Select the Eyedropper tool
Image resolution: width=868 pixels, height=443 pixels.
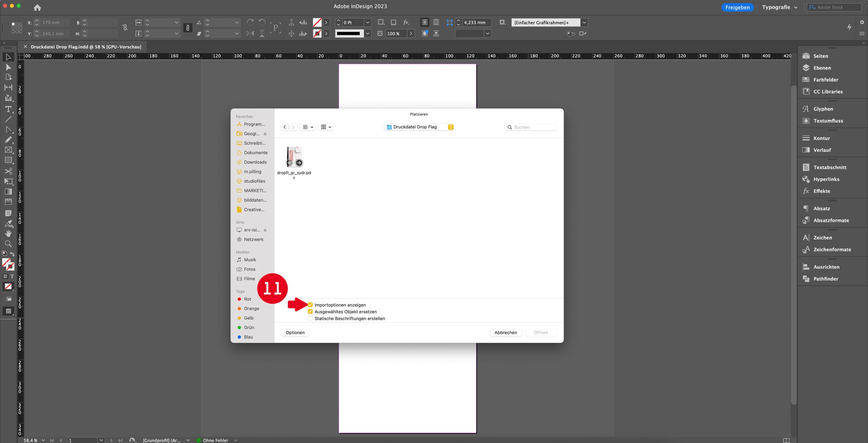(8, 223)
